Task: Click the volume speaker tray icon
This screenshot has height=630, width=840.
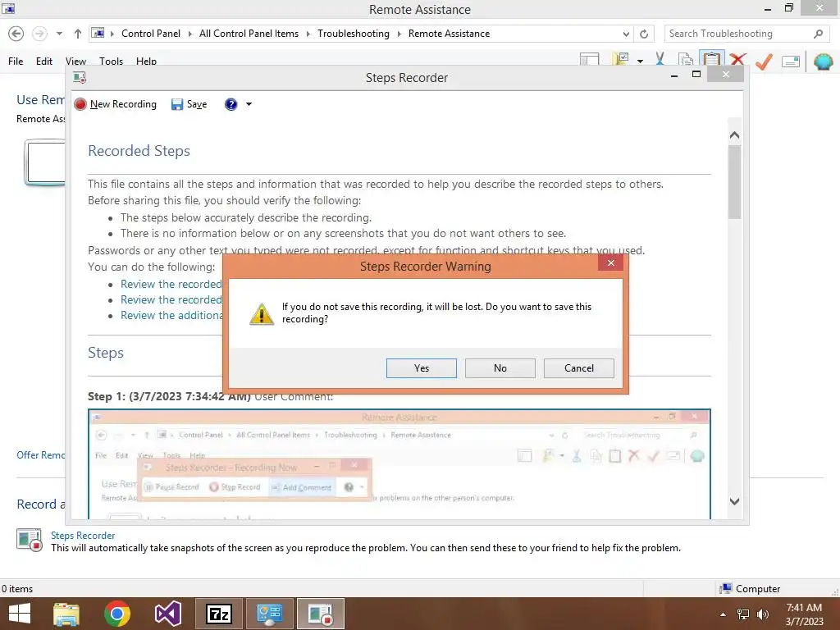Action: point(762,614)
